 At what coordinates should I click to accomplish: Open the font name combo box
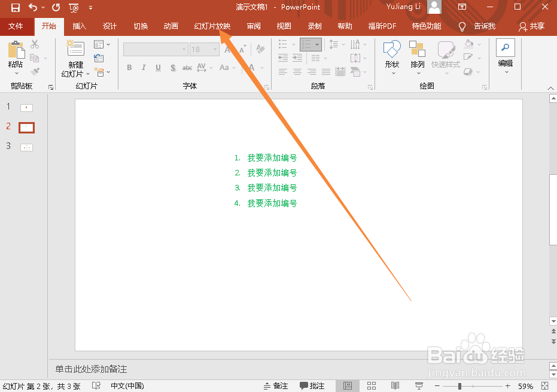[x=156, y=50]
